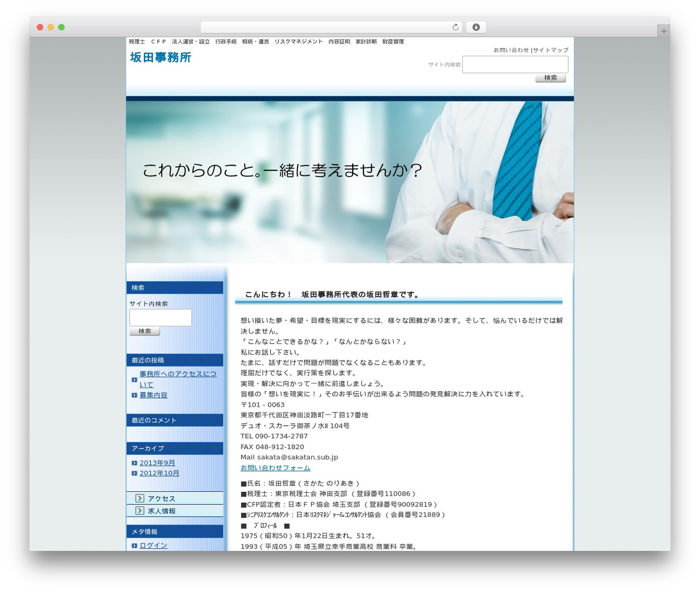Image resolution: width=700 pixels, height=593 pixels.
Task: Click the FAX 048-912-1820 line
Action: click(x=272, y=447)
